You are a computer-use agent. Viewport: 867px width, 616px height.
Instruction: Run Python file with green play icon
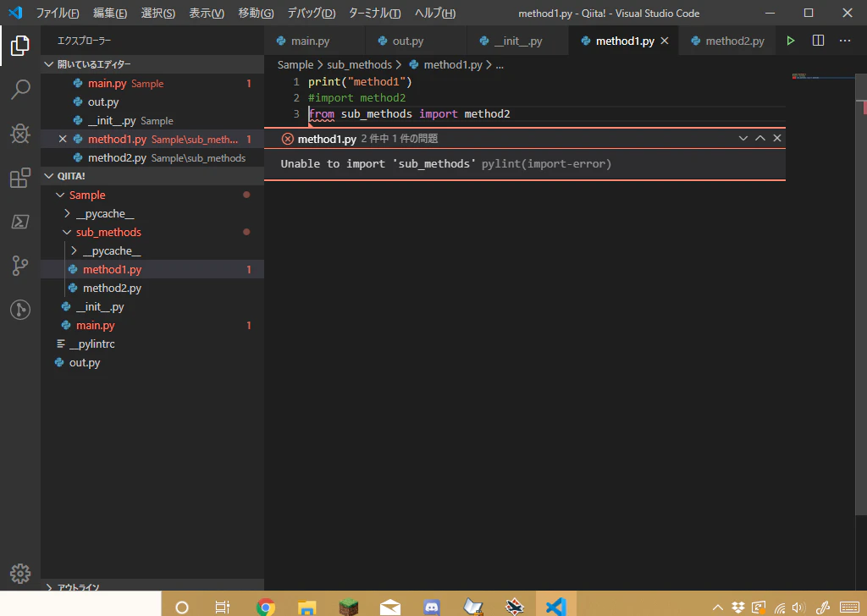click(791, 41)
